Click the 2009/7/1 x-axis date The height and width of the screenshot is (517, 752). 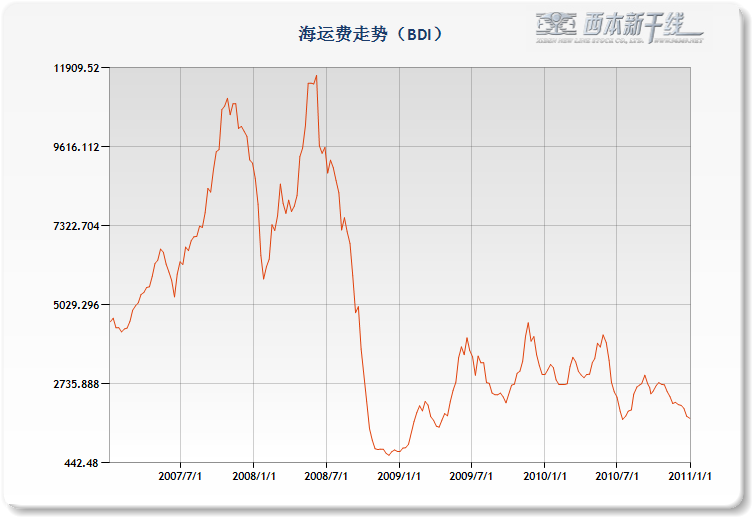coord(472,477)
